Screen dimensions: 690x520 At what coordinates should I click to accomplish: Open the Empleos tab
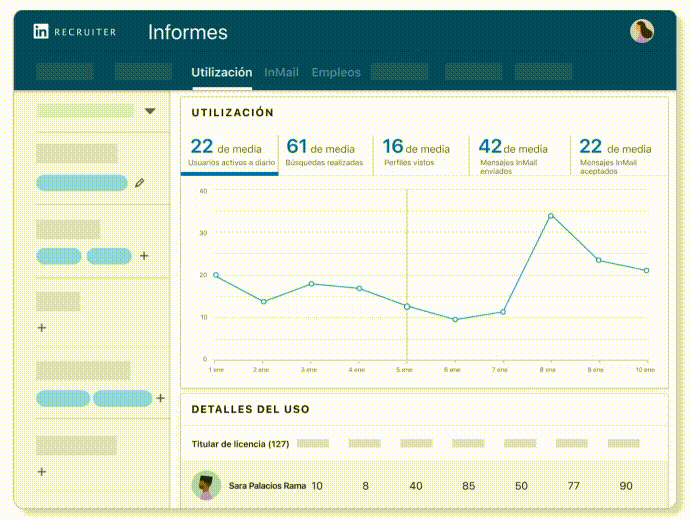point(336,73)
